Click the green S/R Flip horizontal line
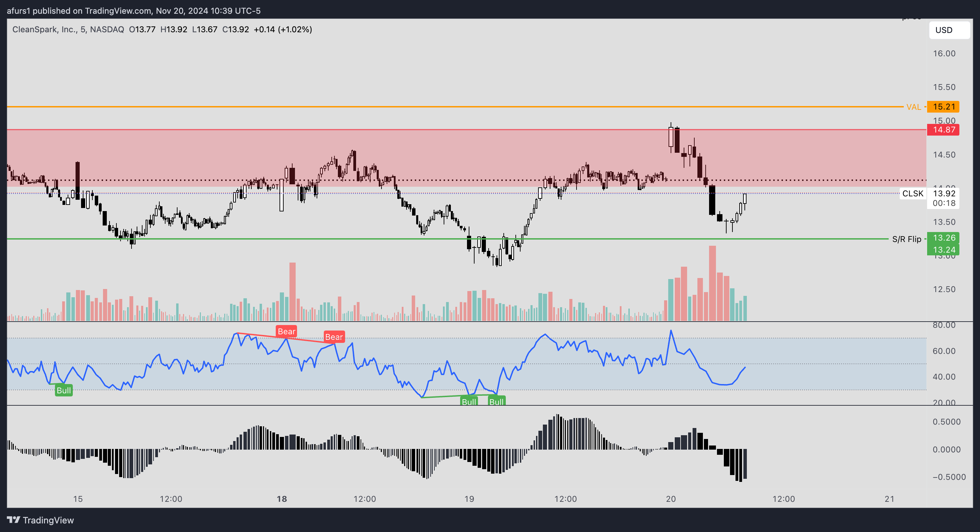 coord(448,239)
